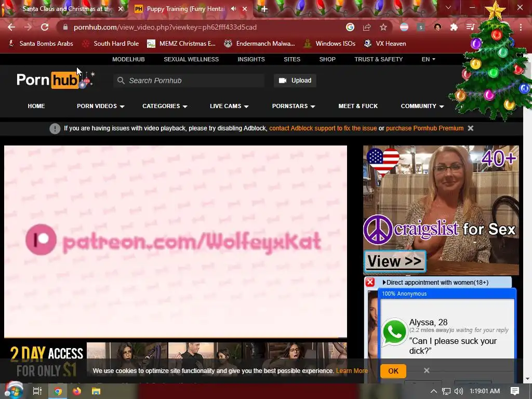This screenshot has height=399, width=532.
Task: Expand the dropdown right of LIVE CAMS
Action: coord(294,106)
